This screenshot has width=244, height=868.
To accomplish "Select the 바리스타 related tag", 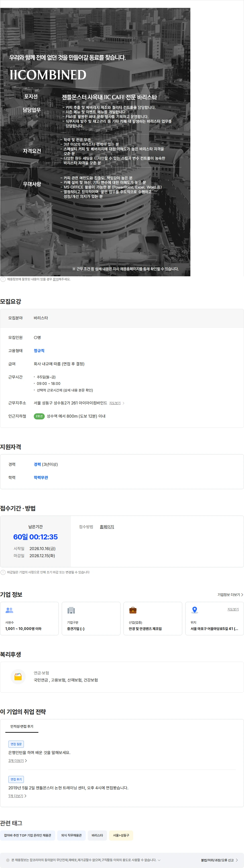I will point(97,835).
